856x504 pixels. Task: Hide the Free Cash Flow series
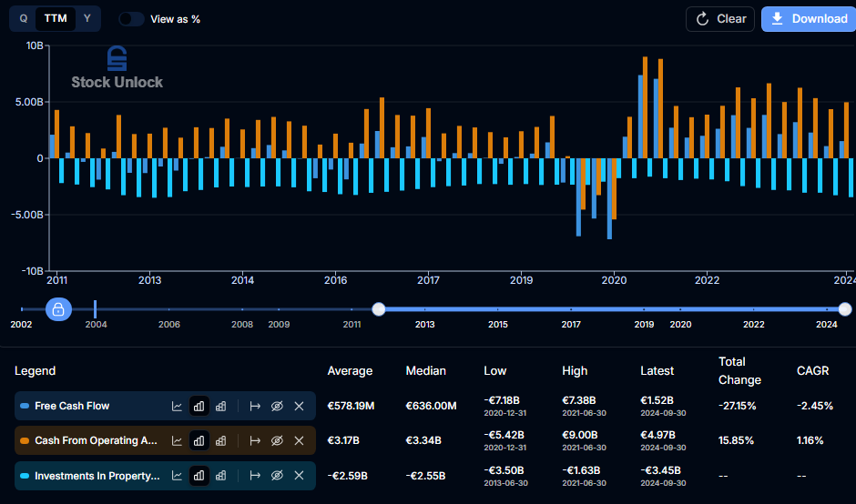click(x=277, y=406)
